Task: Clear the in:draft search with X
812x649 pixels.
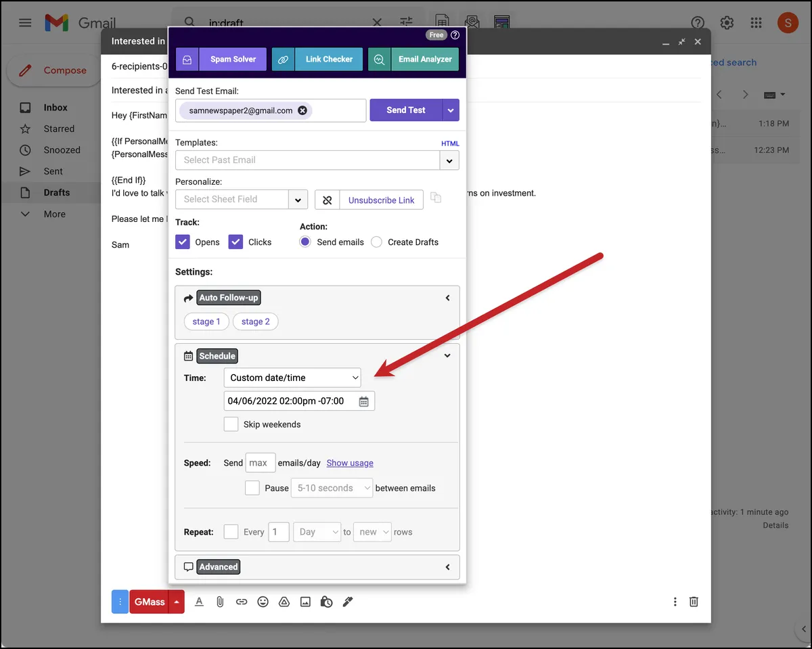Action: pyautogui.click(x=377, y=22)
